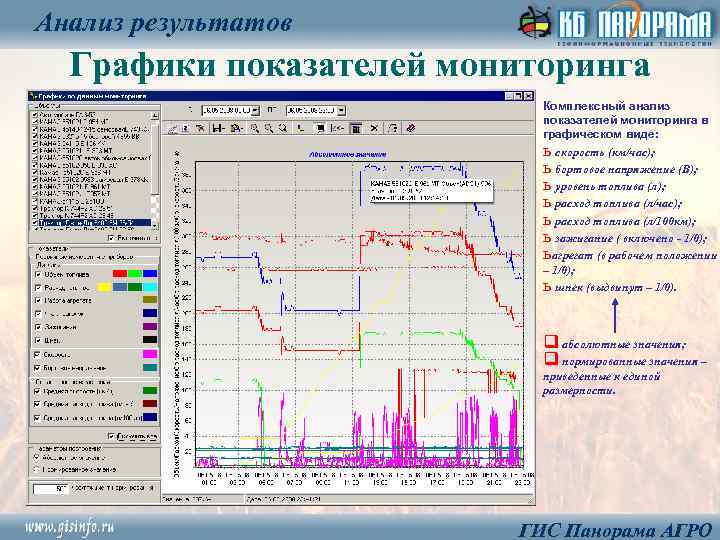Select the Нормированные значения radio button
Viewport: 720px width, 540px height.
pos(37,469)
